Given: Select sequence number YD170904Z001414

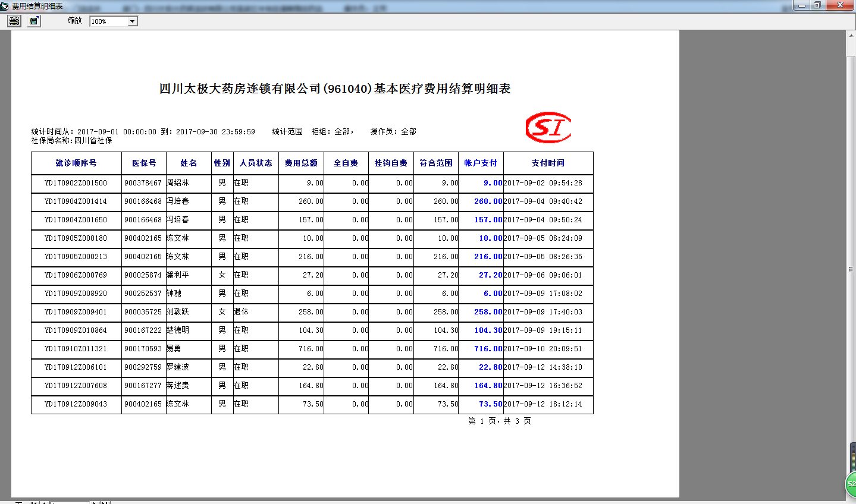Looking at the screenshot, I should [x=76, y=201].
